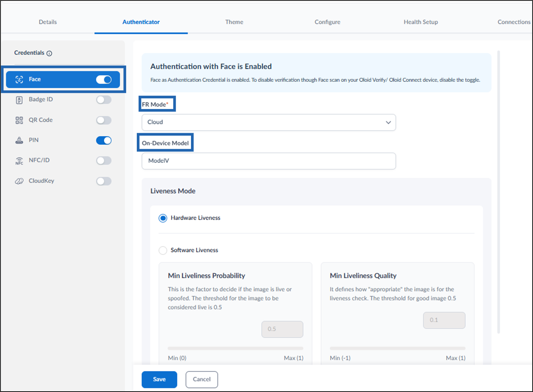Click the Badge ID icon

[19, 100]
